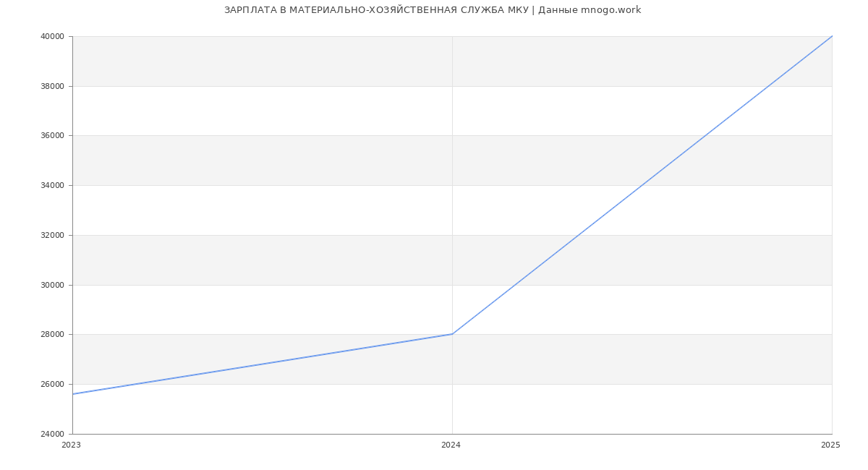Select the 30000 y-axis label
Viewport: 868px width, 470px height.
(54, 286)
